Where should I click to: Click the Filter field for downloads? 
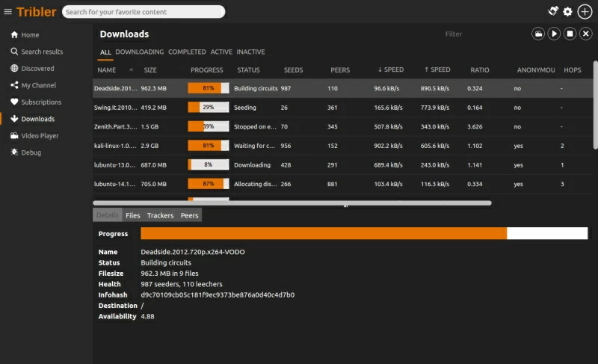point(454,34)
